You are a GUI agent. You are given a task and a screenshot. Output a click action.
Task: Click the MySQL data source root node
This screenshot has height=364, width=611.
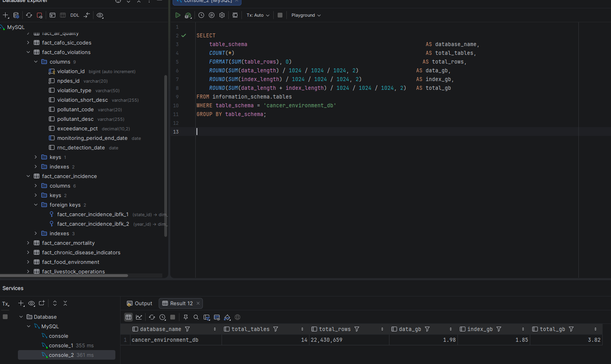[x=16, y=27]
